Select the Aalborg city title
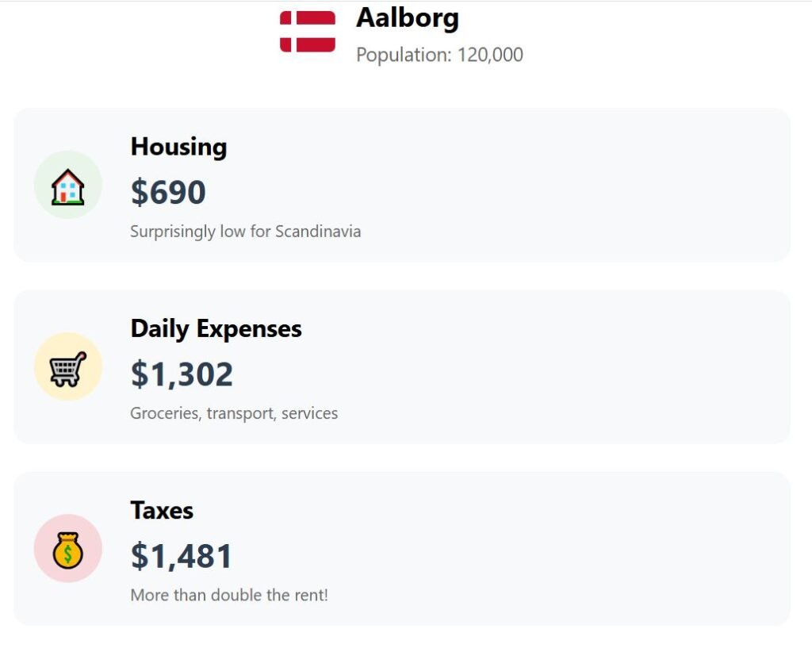Screen dimensions: 812x648 [x=407, y=17]
